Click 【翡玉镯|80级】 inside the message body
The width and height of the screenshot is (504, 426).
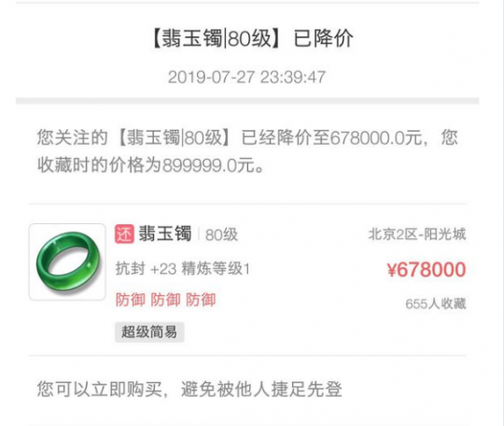174,137
